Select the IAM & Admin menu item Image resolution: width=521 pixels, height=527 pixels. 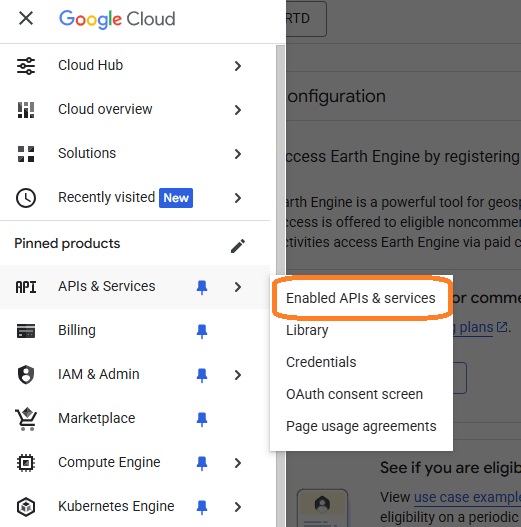pyautogui.click(x=135, y=375)
